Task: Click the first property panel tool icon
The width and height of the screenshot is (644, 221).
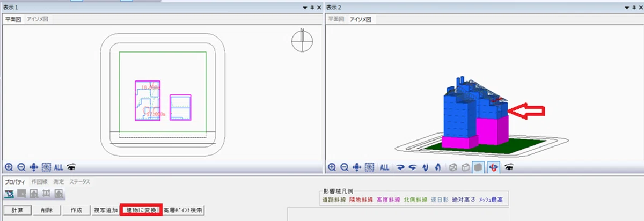Action: [x=9, y=193]
